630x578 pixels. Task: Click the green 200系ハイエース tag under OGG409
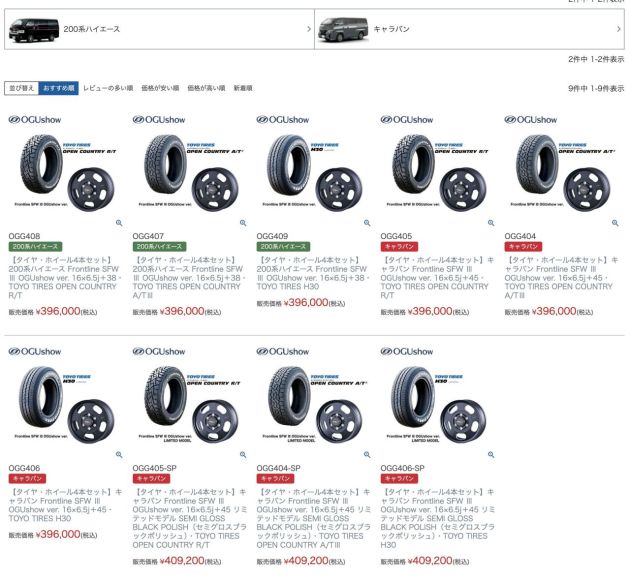click(283, 247)
